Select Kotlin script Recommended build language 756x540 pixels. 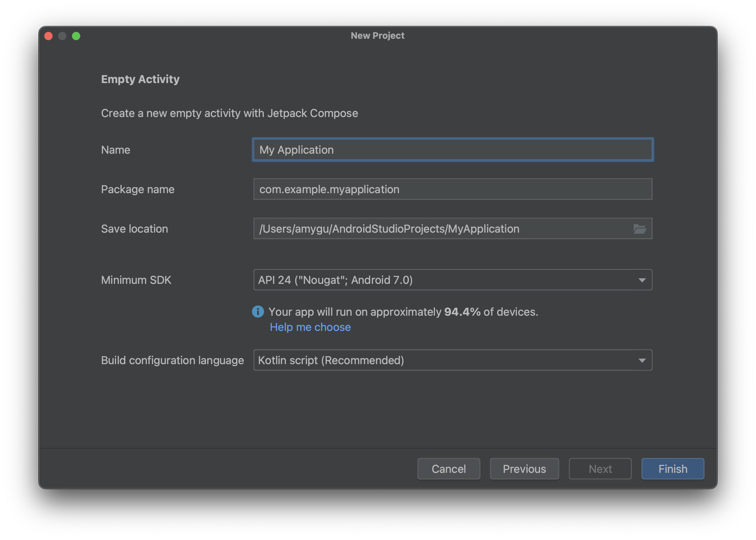click(452, 360)
